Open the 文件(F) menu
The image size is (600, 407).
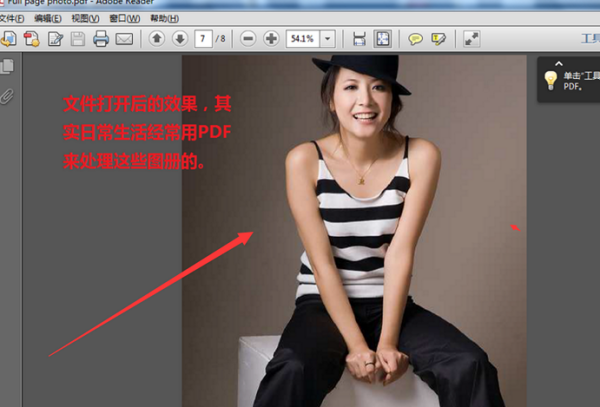click(11, 18)
